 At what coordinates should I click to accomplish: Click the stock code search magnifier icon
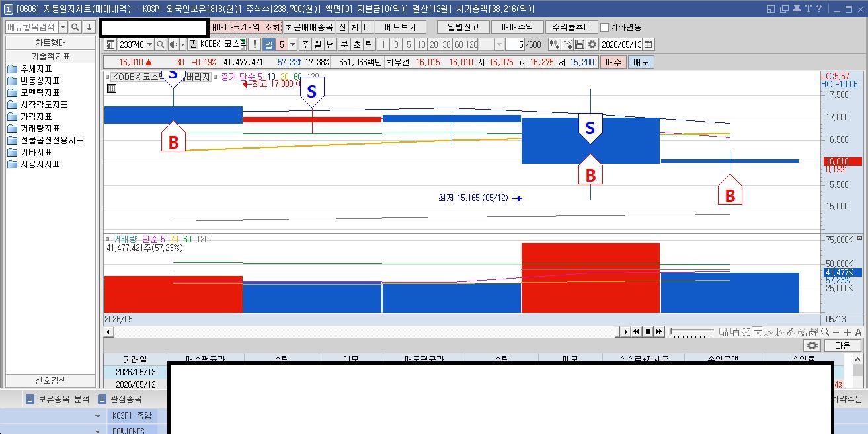pos(161,44)
